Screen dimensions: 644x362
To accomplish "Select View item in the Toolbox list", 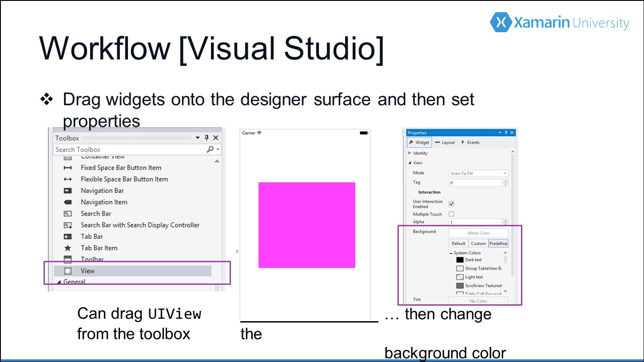I will (133, 271).
